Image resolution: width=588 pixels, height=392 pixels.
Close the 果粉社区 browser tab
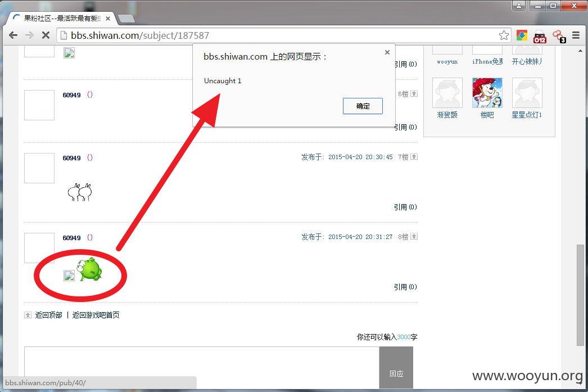click(x=107, y=18)
